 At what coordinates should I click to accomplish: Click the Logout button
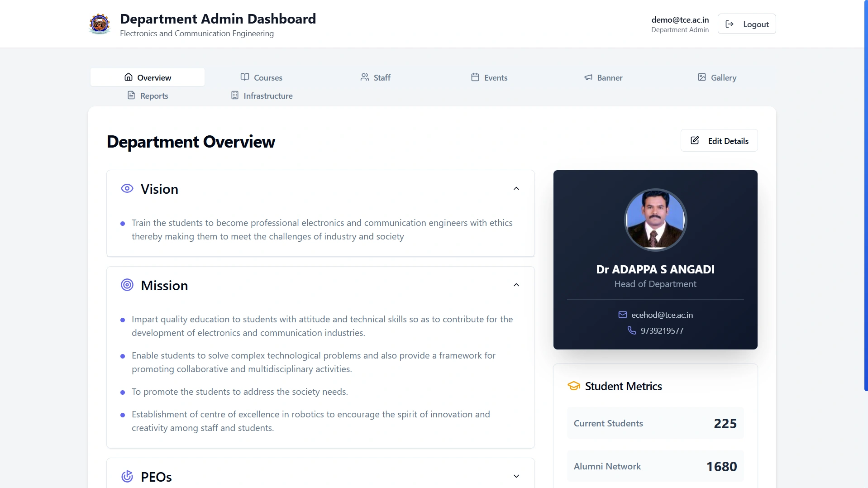point(747,24)
